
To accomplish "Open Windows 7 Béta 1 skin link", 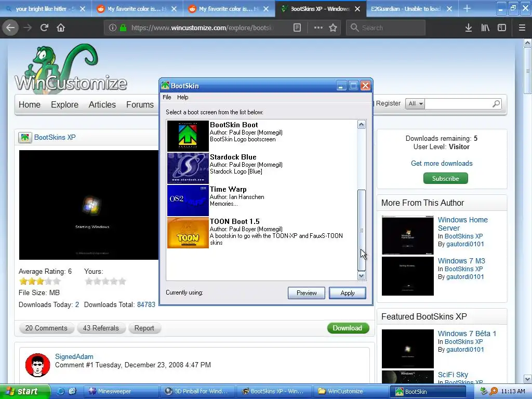I will click(467, 334).
